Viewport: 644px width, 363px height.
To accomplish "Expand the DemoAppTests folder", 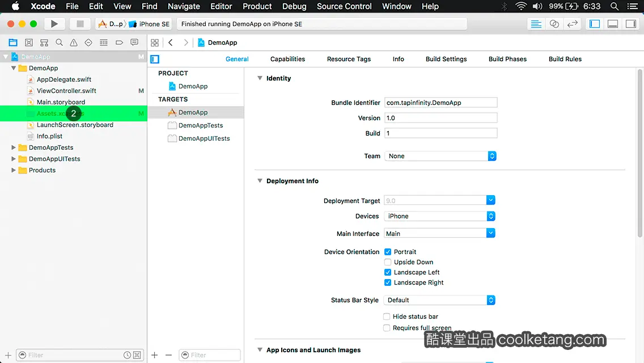I will pos(13,147).
